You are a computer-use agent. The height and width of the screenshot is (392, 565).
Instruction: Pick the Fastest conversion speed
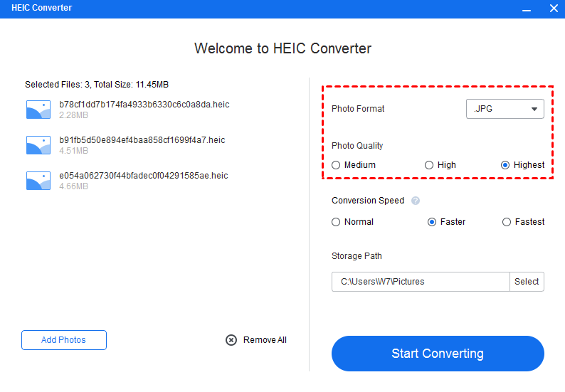click(x=507, y=222)
